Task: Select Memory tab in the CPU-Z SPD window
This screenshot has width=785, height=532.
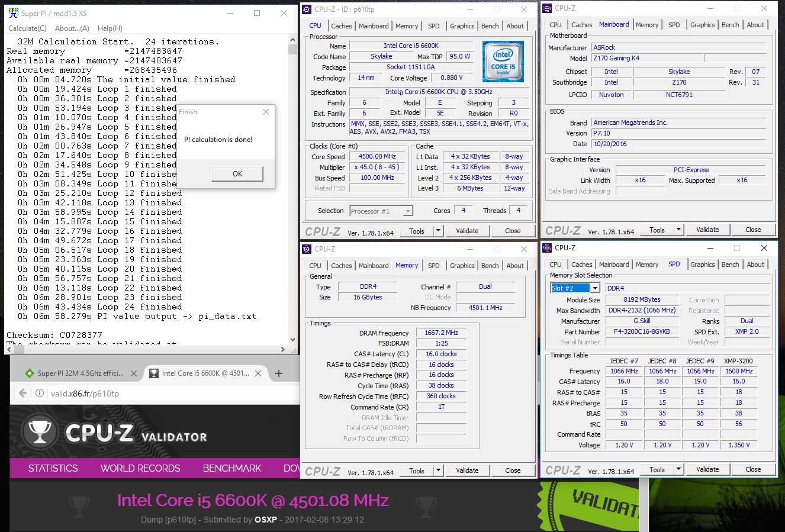Action: [647, 265]
